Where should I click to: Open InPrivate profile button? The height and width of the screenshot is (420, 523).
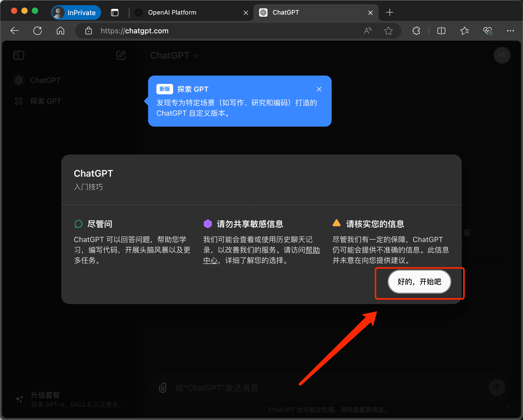click(76, 13)
